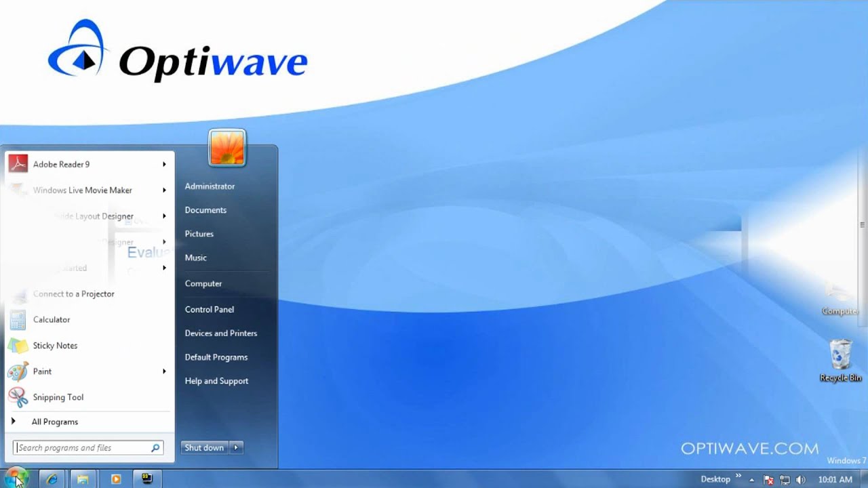This screenshot has height=488, width=868.
Task: Open Music library
Action: pos(195,258)
